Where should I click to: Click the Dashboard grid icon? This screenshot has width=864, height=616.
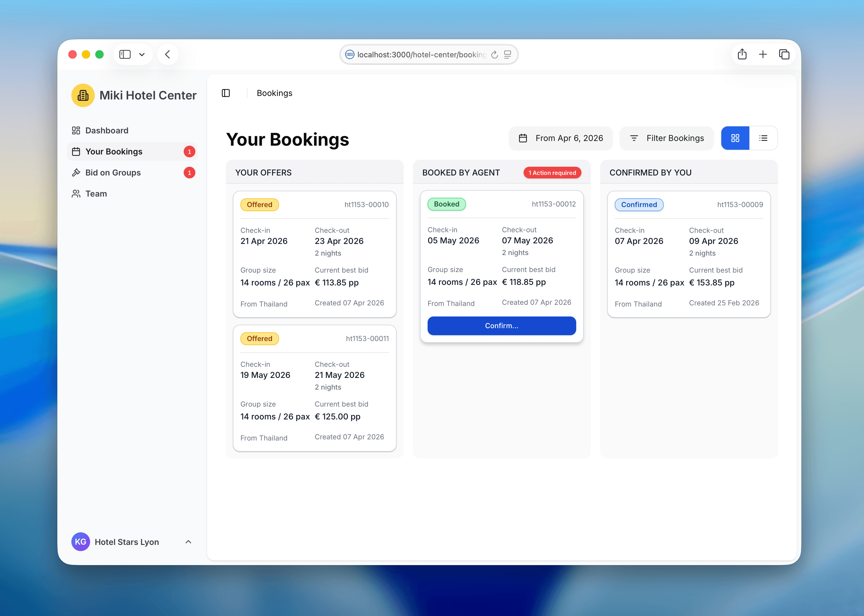click(76, 130)
